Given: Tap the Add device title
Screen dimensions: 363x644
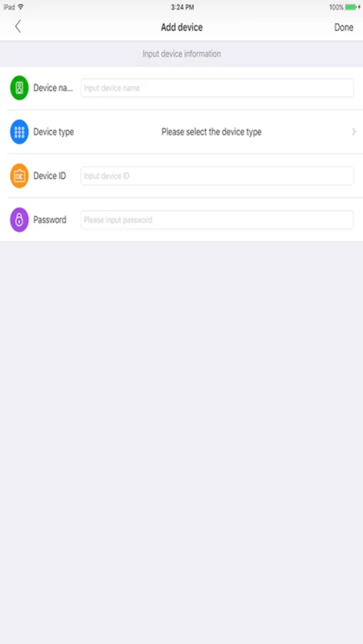Looking at the screenshot, I should [x=182, y=27].
